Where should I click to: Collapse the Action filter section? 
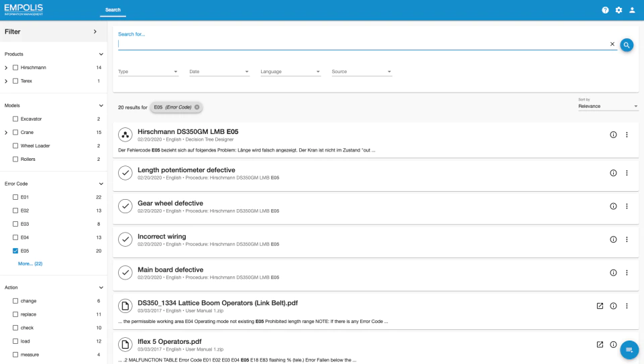tap(101, 288)
